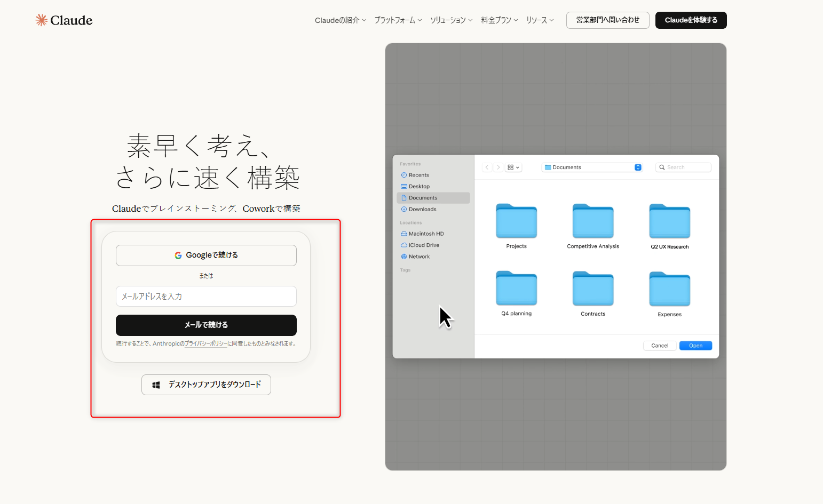Expand the プラットフォーム dropdown
Image resolution: width=823 pixels, height=504 pixels.
[x=398, y=20]
